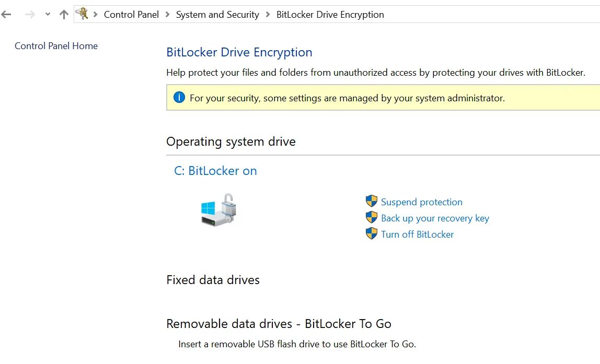Click Back up your recovery key link
This screenshot has height=364, width=600.
click(x=435, y=218)
